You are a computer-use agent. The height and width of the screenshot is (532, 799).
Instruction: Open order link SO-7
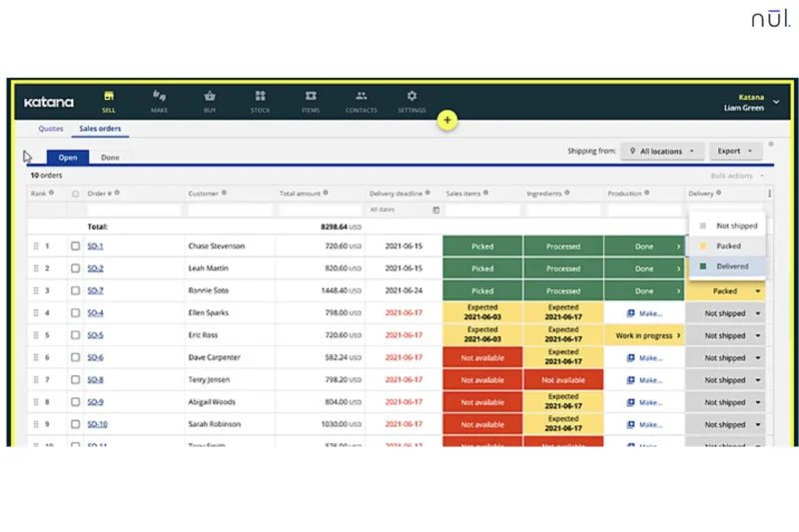coord(95,290)
